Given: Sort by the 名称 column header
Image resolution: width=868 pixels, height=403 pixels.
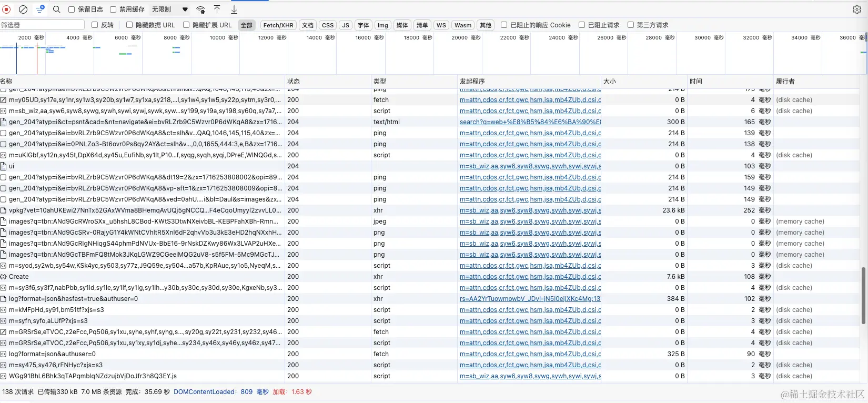Looking at the screenshot, I should [x=142, y=82].
